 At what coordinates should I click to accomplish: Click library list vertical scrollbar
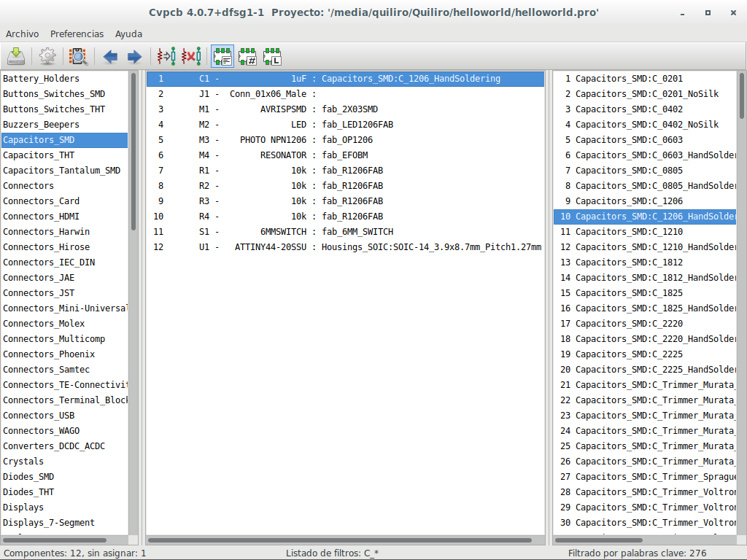[x=133, y=152]
